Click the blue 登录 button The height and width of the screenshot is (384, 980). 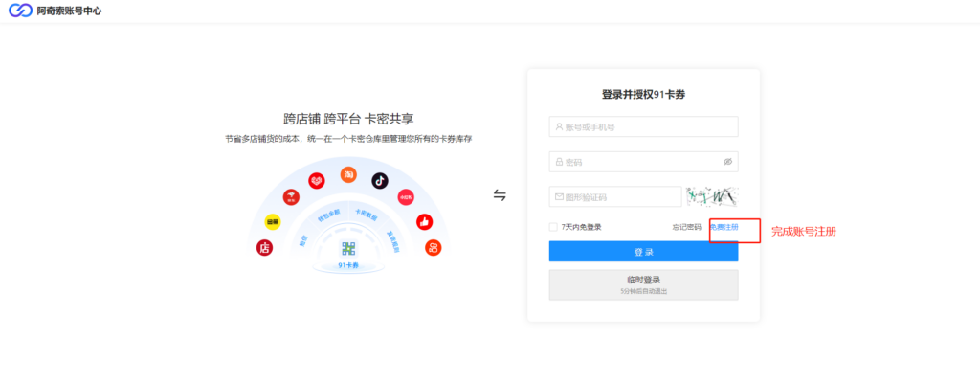pos(644,252)
